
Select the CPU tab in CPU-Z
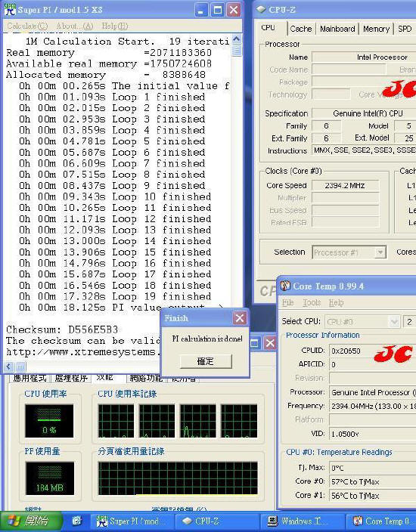pyautogui.click(x=269, y=28)
